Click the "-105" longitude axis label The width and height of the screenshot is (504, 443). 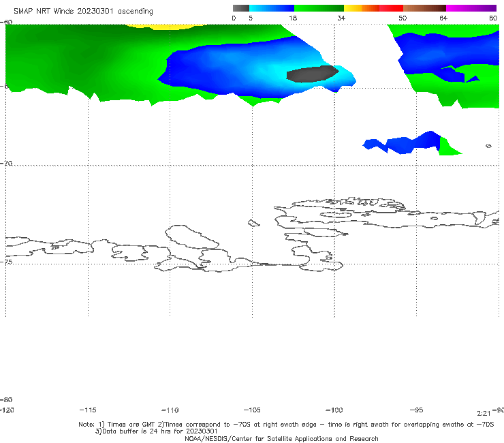tap(252, 410)
